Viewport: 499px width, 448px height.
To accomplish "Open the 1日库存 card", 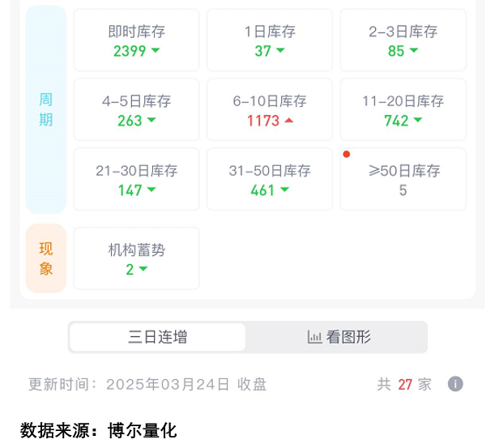I will point(270,40).
